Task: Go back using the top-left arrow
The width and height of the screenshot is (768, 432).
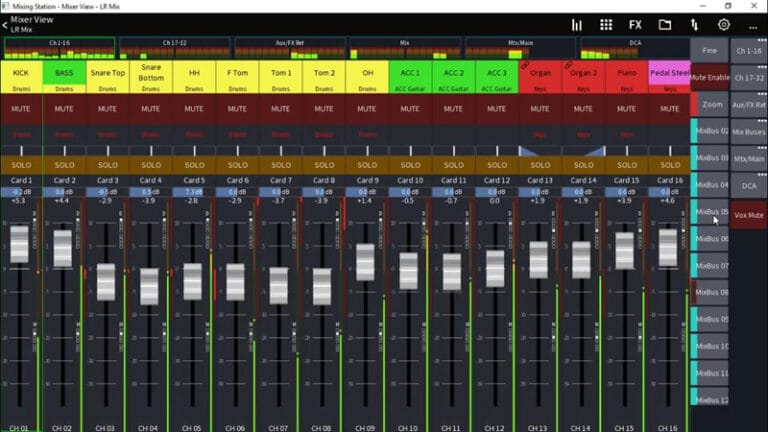Action: (x=5, y=25)
